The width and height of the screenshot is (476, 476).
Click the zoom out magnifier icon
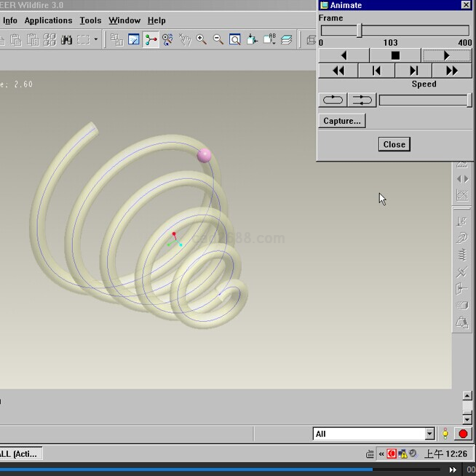pyautogui.click(x=218, y=40)
